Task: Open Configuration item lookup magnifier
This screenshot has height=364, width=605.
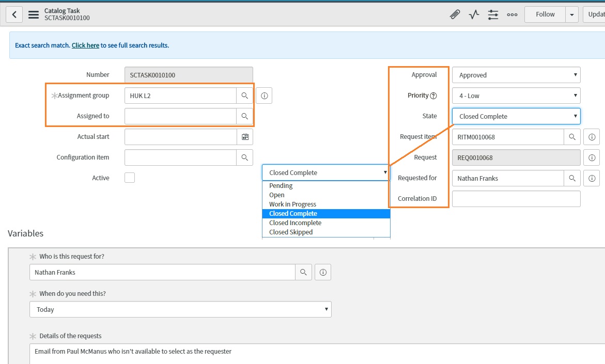Action: pyautogui.click(x=244, y=157)
